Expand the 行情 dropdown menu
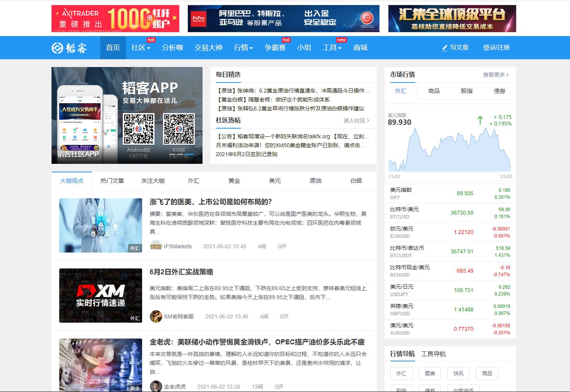The image size is (570, 392). tap(243, 48)
